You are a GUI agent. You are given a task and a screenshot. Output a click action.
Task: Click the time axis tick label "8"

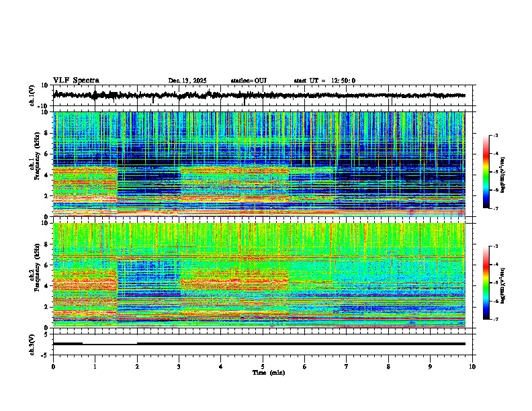click(388, 367)
